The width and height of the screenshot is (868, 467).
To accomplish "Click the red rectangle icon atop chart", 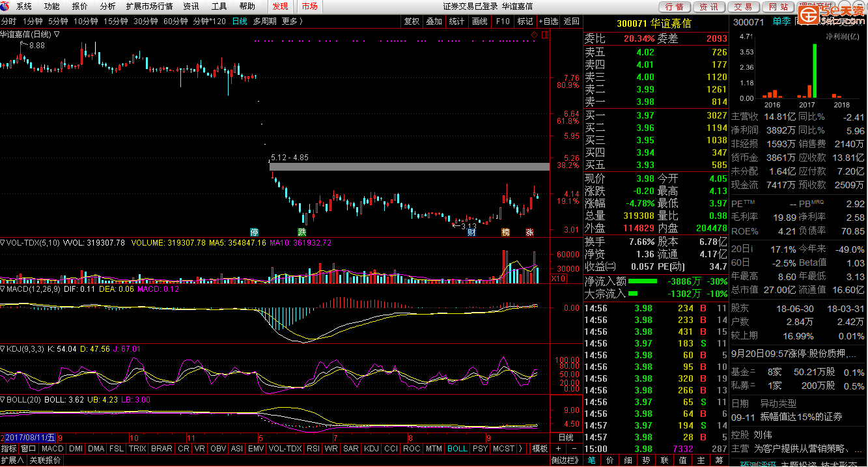I will point(544,34).
